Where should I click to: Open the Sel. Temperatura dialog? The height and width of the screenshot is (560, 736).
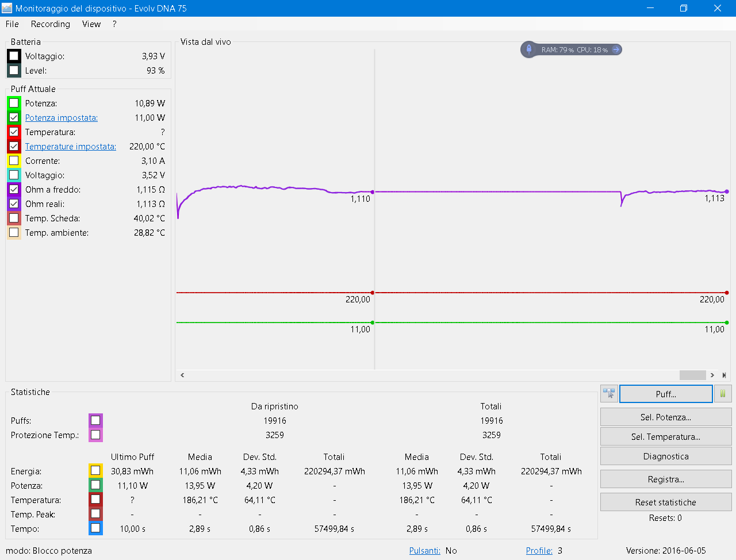tap(665, 437)
